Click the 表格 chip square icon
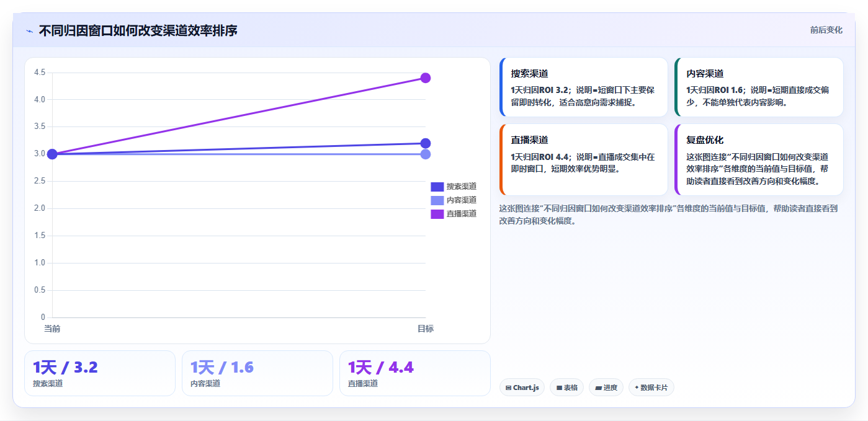Viewport: 868px width, 421px height. pos(559,388)
